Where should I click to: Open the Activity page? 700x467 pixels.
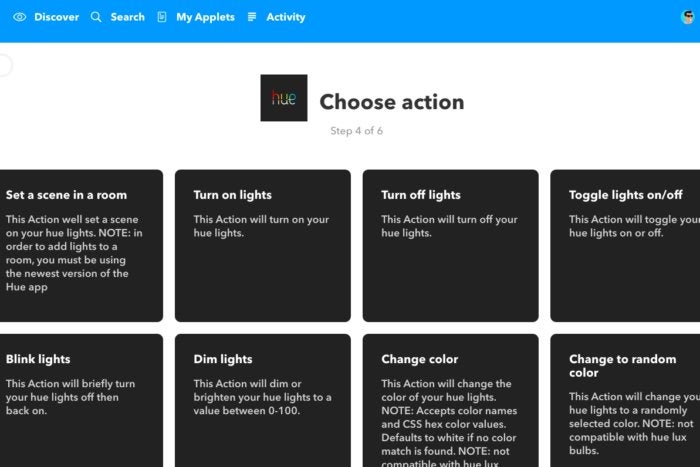point(286,17)
